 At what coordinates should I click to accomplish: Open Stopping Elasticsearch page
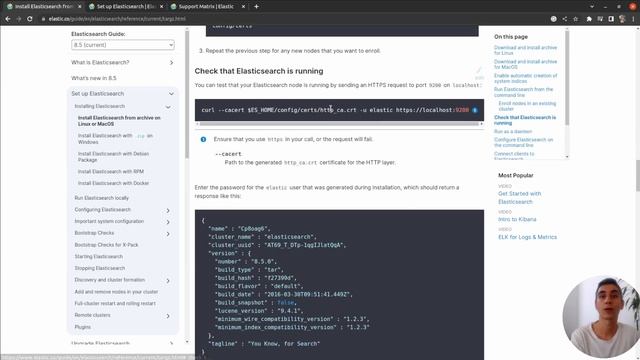[x=100, y=268]
